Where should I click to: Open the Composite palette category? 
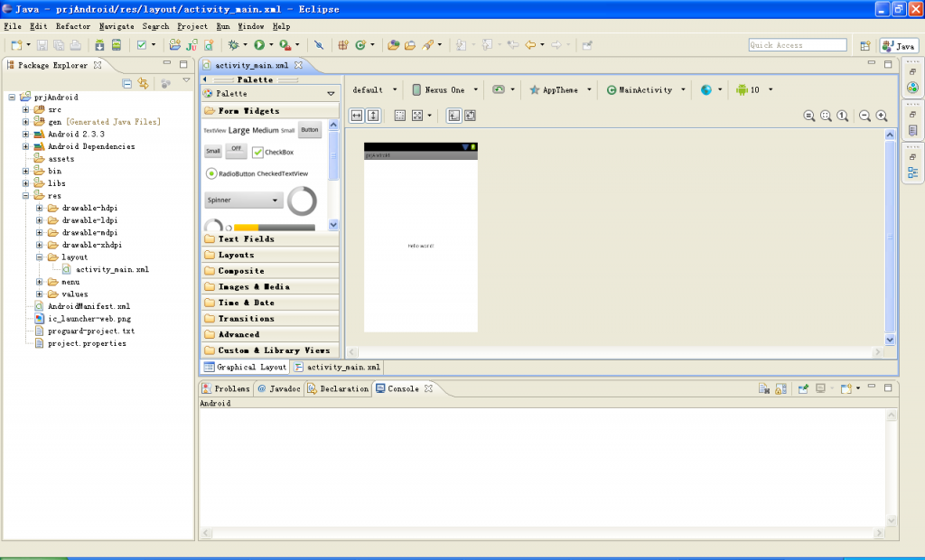(270, 271)
